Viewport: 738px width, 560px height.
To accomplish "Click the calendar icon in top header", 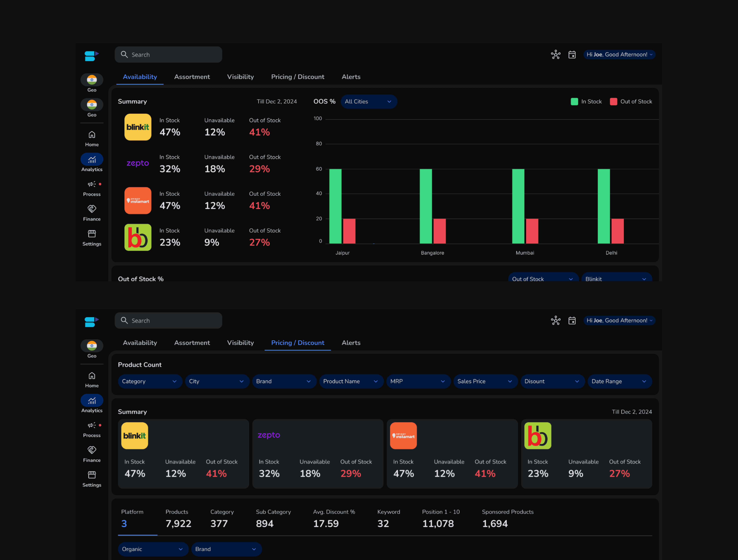I will pos(572,54).
